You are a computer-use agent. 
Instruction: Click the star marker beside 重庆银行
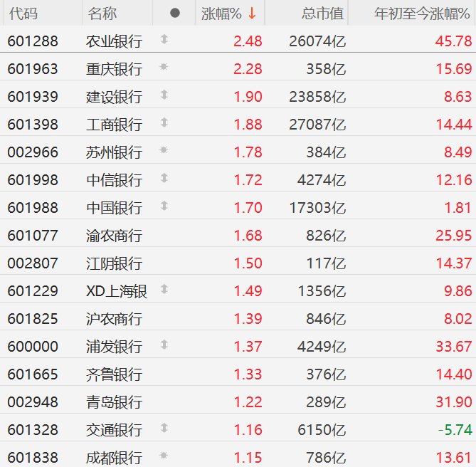click(164, 66)
